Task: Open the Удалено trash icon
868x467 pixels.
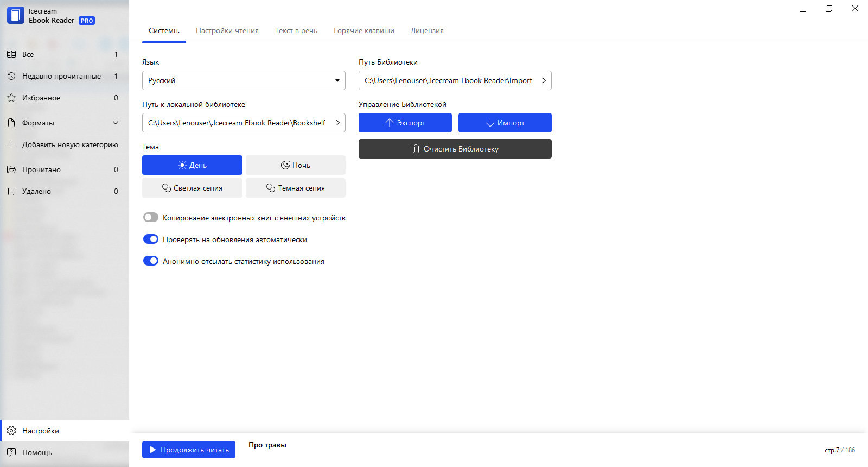Action: [x=11, y=191]
